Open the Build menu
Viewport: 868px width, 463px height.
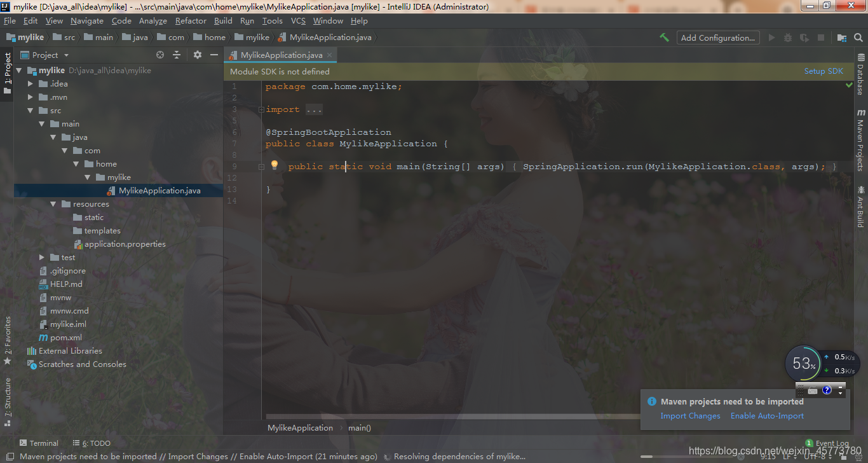click(223, 20)
